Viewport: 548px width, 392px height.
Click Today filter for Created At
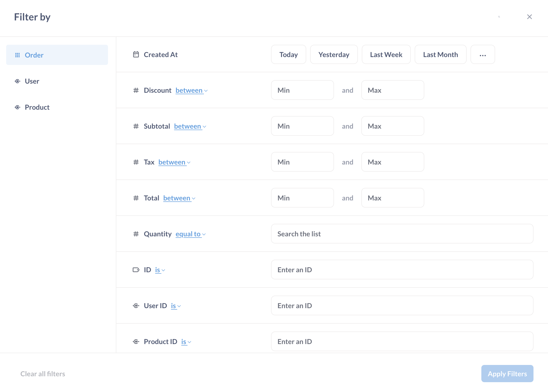point(289,54)
